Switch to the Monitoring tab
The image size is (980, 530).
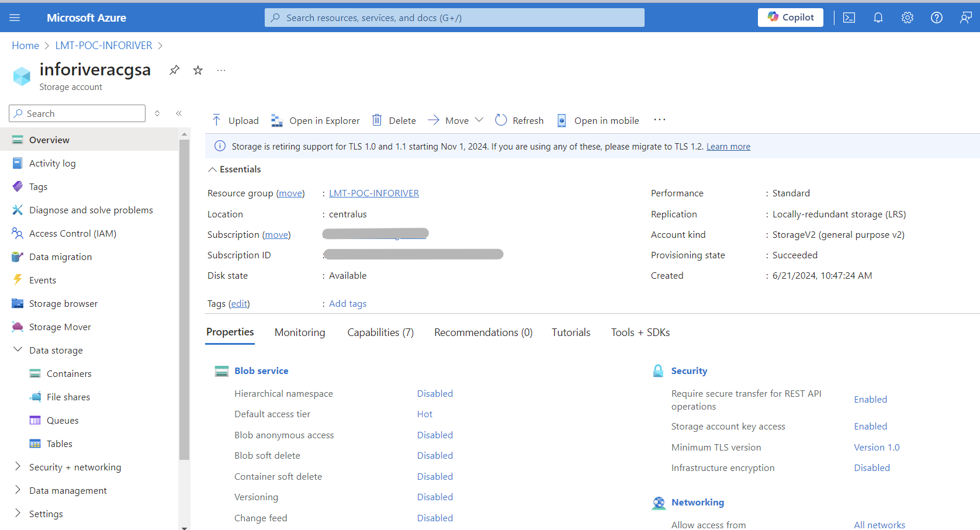300,332
